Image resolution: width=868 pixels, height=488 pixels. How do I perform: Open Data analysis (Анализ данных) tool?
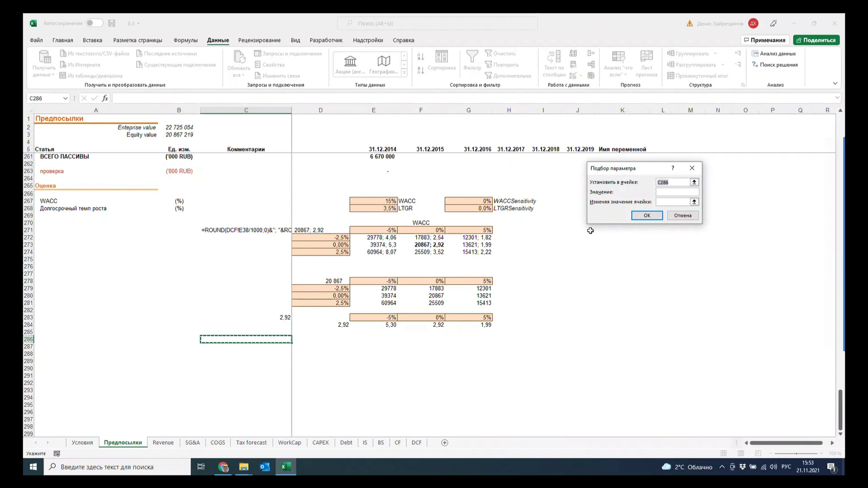pos(774,53)
